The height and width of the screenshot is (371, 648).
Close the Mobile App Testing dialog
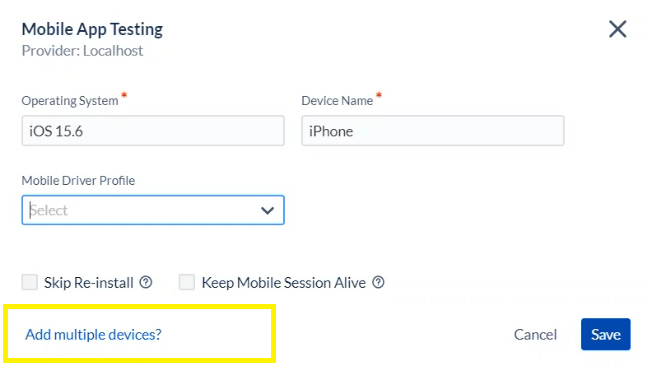pyautogui.click(x=617, y=29)
